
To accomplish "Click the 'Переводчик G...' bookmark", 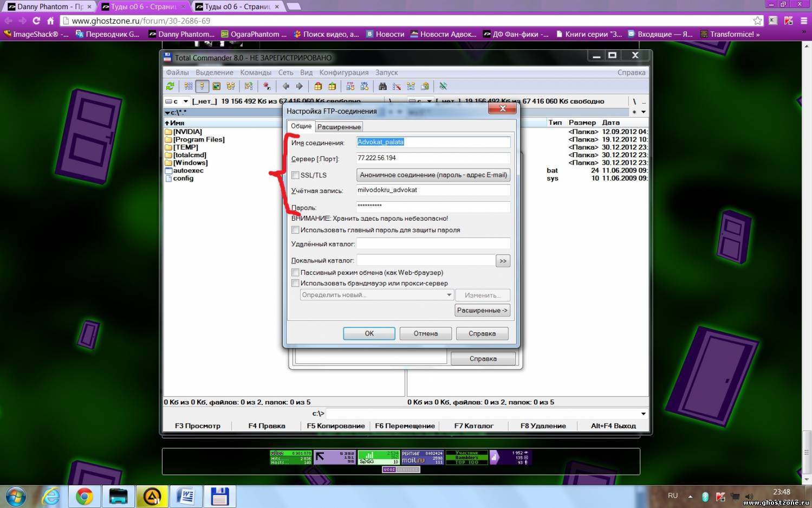I will (x=107, y=34).
